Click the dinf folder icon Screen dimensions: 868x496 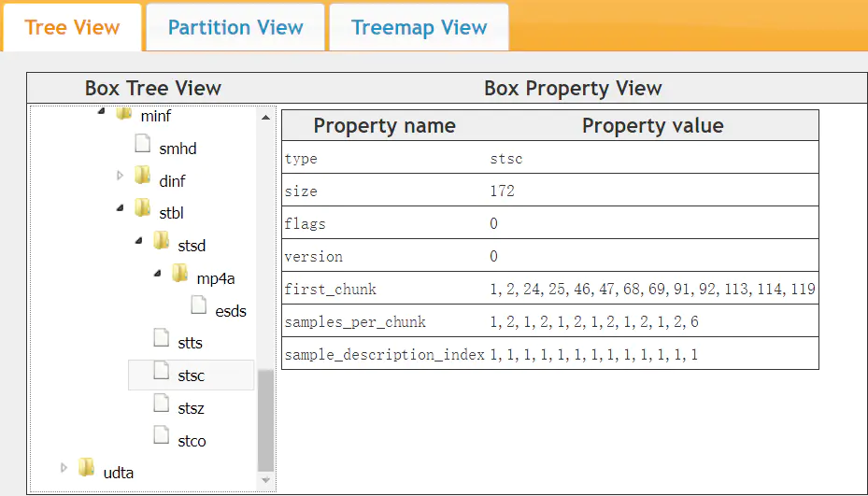point(143,175)
